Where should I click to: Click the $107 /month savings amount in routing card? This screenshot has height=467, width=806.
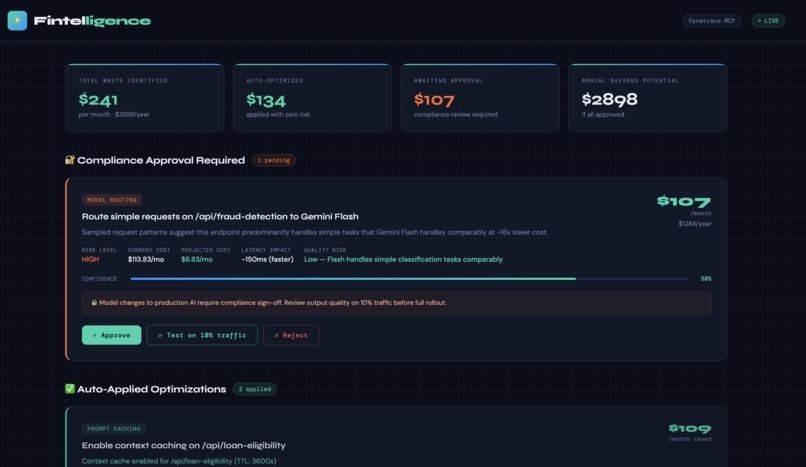684,201
